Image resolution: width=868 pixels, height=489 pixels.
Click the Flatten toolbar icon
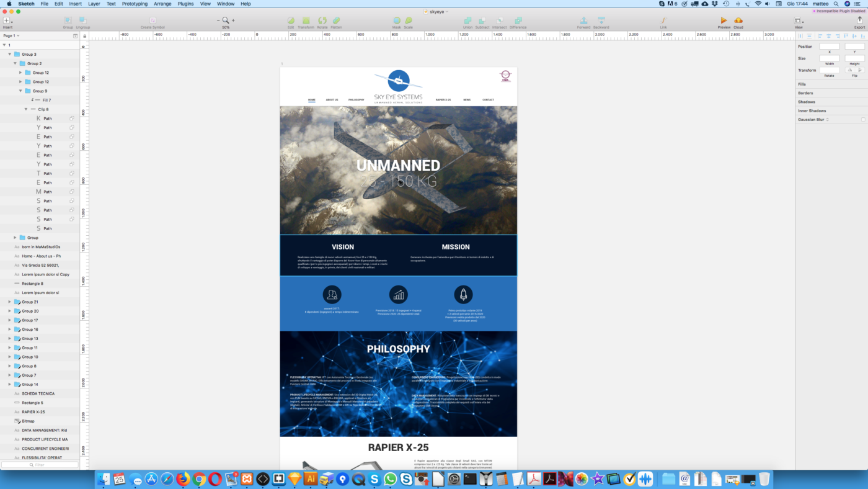click(336, 20)
